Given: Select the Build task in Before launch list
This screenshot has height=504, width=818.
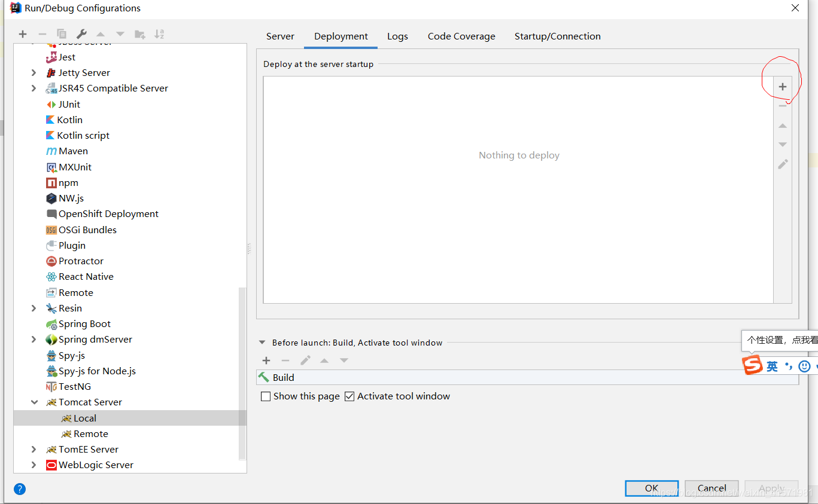Looking at the screenshot, I should (527, 377).
